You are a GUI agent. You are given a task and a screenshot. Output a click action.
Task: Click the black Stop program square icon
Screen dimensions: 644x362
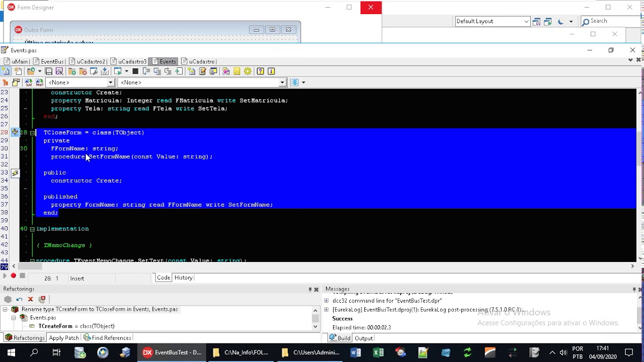[x=135, y=71]
